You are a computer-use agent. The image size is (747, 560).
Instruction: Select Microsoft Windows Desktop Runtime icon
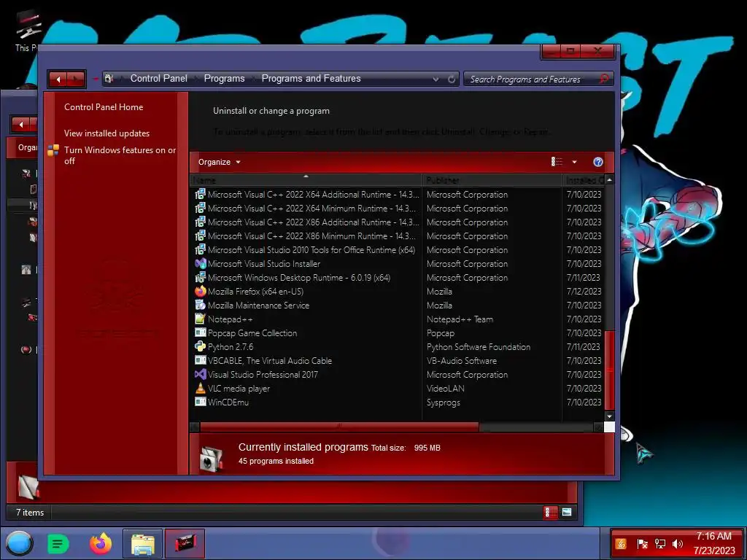pos(201,277)
